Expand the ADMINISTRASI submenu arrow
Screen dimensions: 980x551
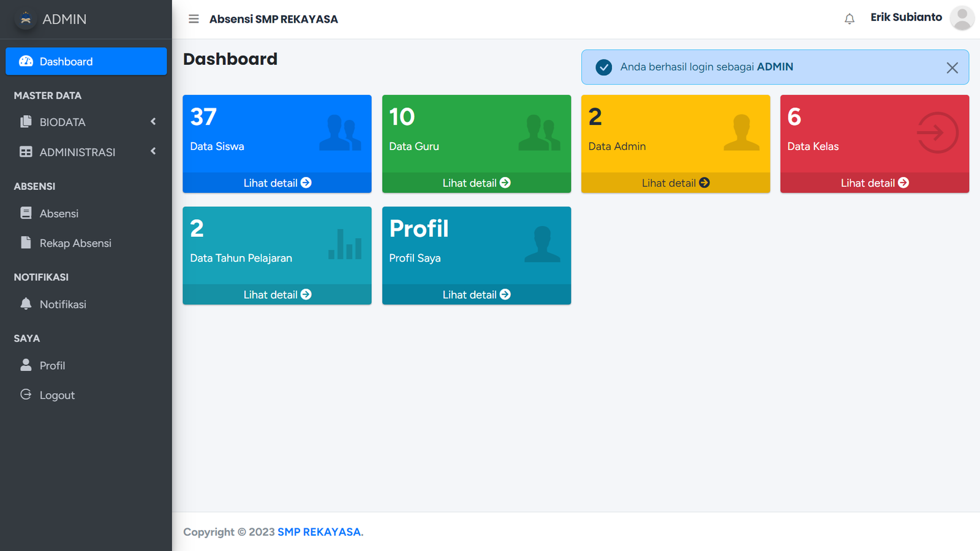(x=153, y=151)
